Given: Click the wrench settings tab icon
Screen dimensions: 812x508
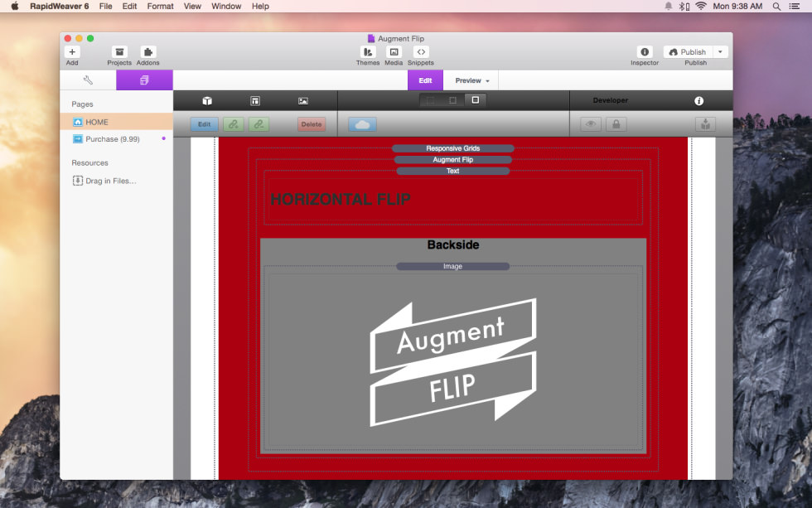Looking at the screenshot, I should point(88,80).
